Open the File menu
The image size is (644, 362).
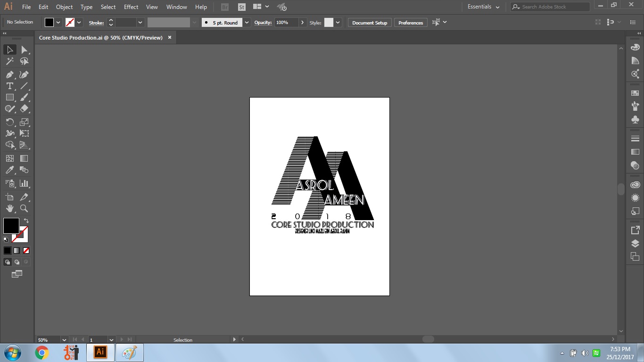click(x=26, y=7)
